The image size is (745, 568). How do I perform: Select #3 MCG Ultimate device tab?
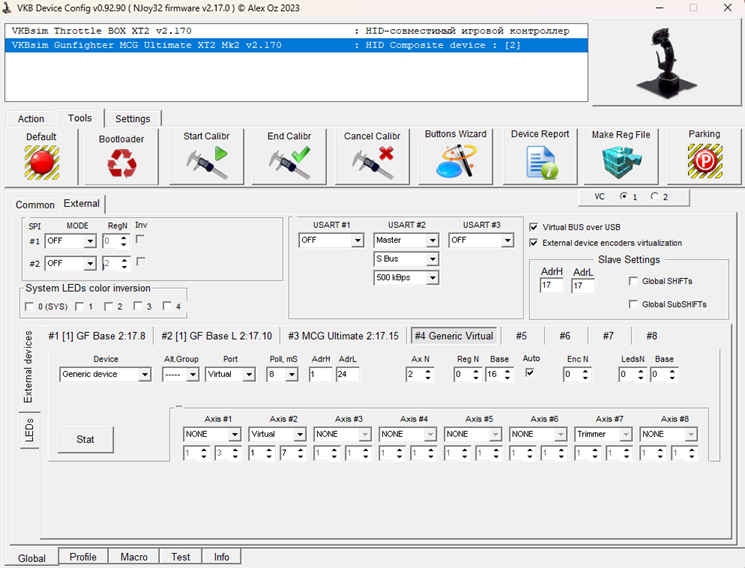coord(344,336)
